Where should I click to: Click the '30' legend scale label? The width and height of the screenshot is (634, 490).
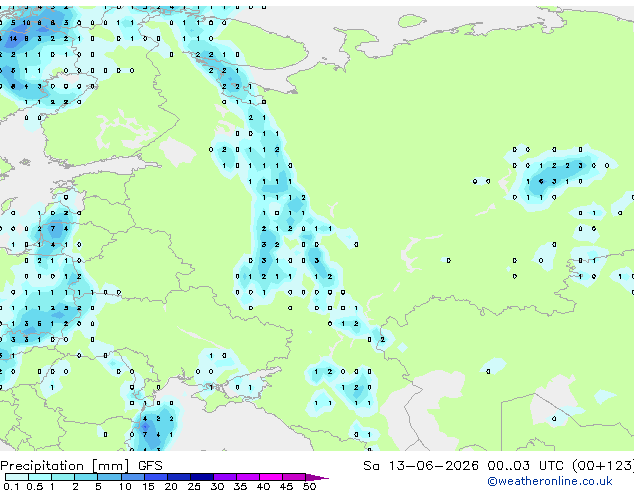[217, 486]
